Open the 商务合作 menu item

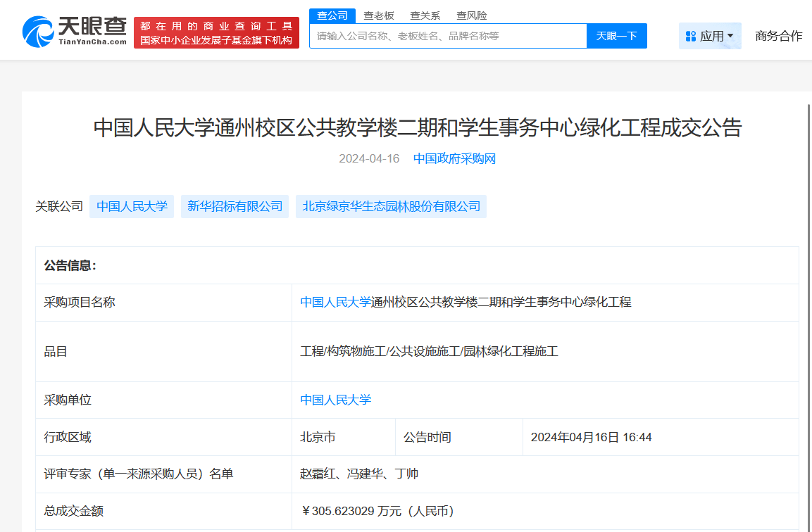click(778, 36)
